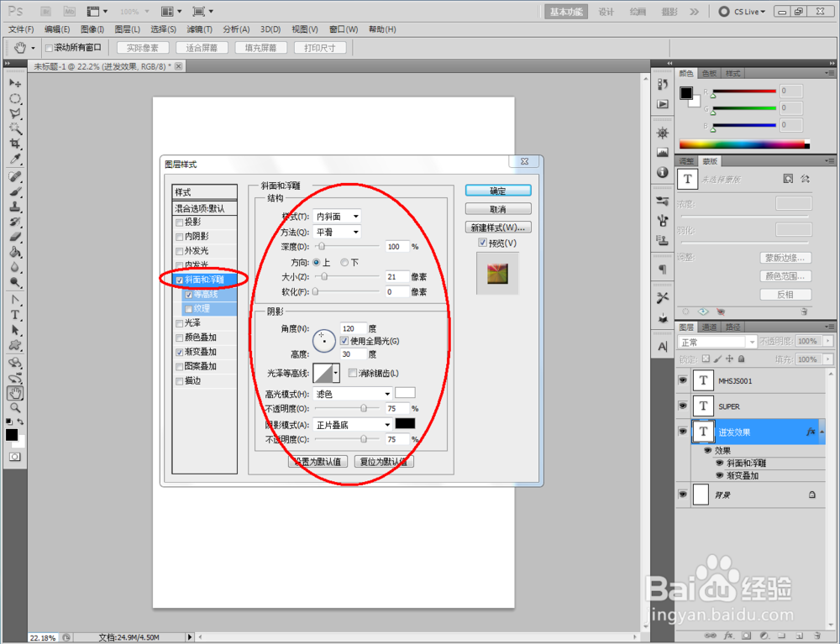The width and height of the screenshot is (840, 644).
Task: Click the highlight color white swatch
Action: coord(405,393)
